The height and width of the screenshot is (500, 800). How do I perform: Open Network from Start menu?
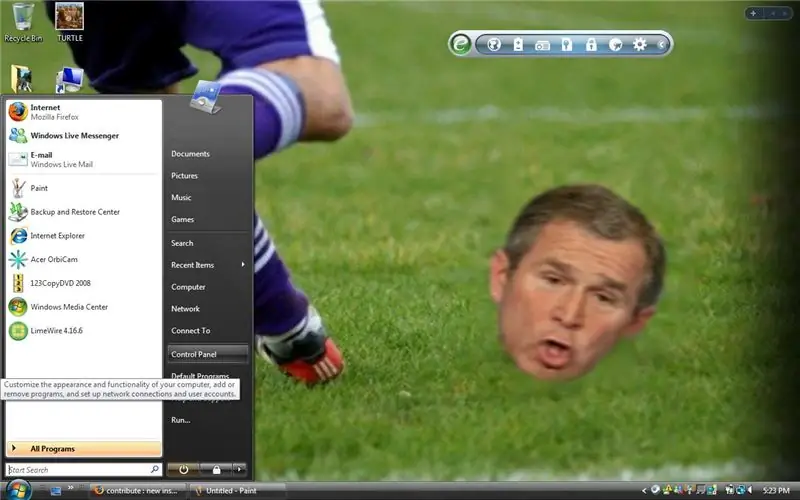208,309
